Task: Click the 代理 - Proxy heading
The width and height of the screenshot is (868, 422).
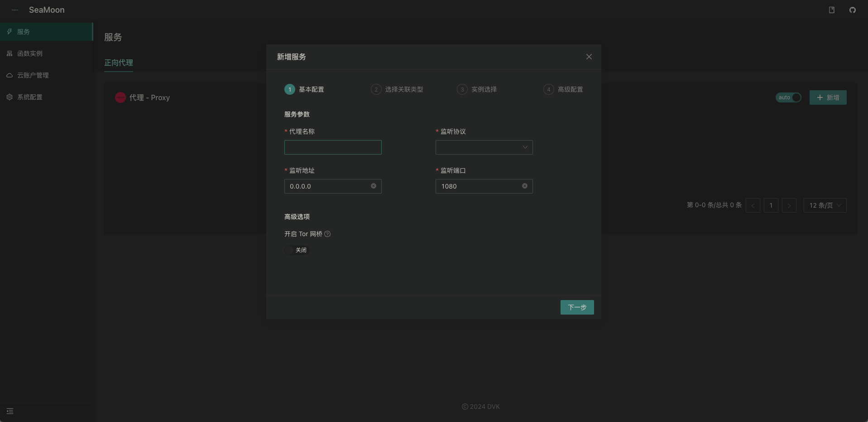Action: tap(149, 97)
